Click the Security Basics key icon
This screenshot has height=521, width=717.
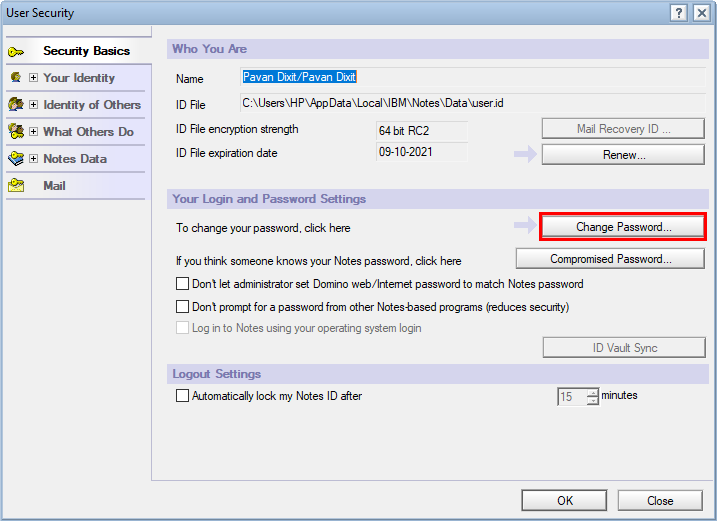17,51
